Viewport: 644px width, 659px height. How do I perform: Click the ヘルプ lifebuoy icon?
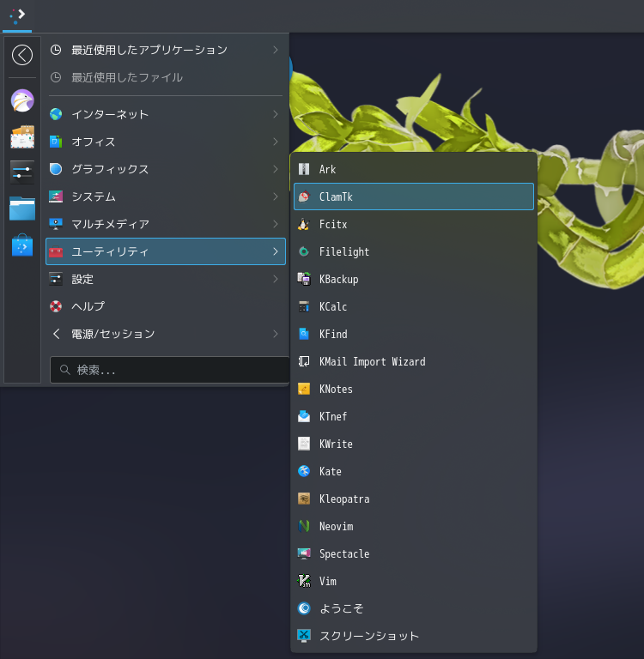(x=56, y=306)
